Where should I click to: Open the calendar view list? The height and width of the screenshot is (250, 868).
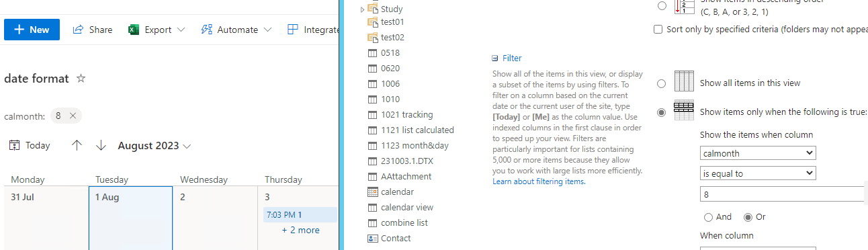407,208
